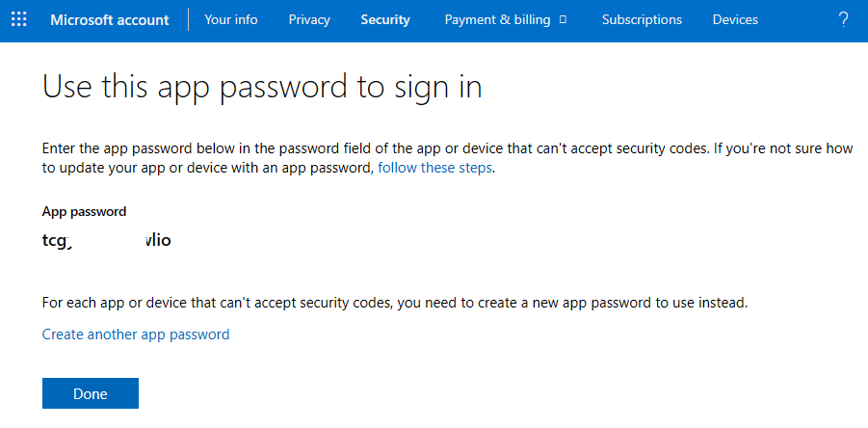Screen dimensions: 868x428
Task: Open the Devices tab
Action: (x=735, y=19)
